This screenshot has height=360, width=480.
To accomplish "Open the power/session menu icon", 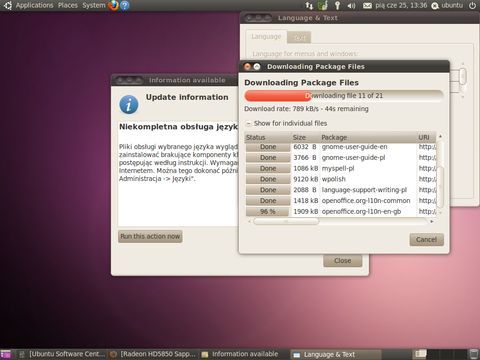I will click(x=472, y=5).
